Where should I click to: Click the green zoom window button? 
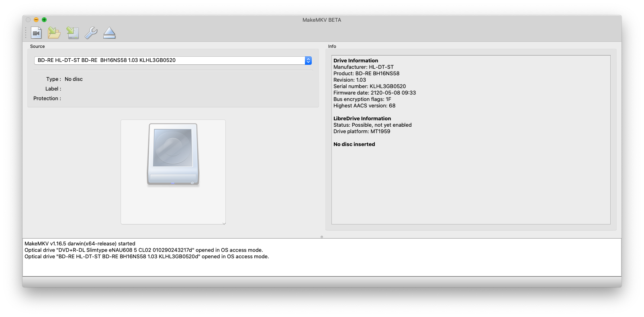44,20
